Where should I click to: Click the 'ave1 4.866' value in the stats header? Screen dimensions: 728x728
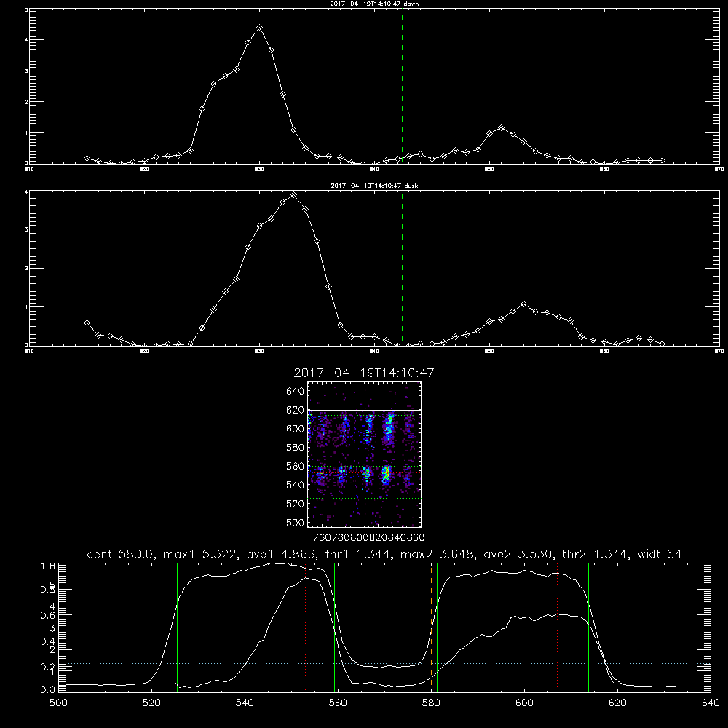click(x=281, y=554)
